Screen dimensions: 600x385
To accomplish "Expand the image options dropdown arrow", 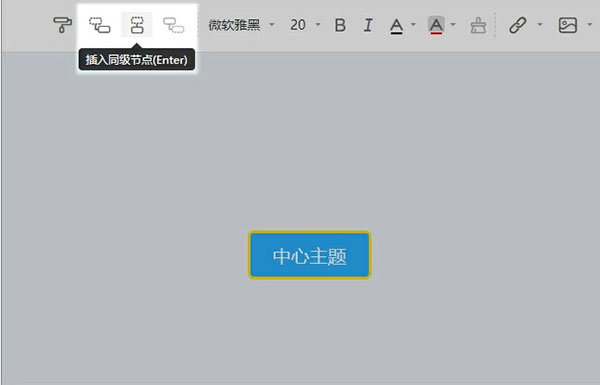I will tap(589, 24).
